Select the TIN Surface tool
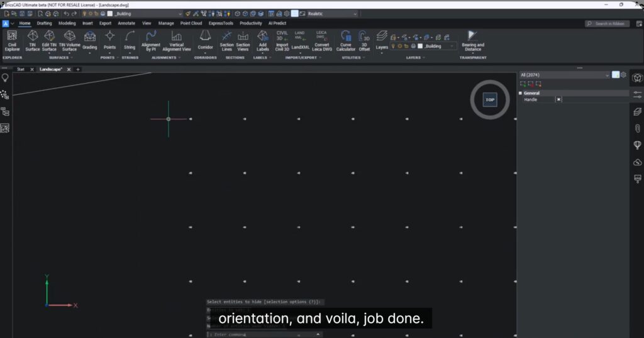This screenshot has width=644, height=338. coord(33,41)
